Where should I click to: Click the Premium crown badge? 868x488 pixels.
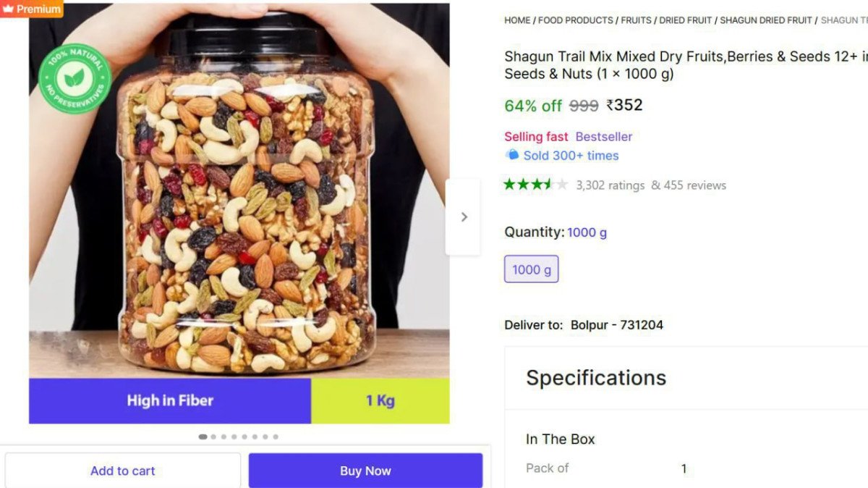point(31,9)
